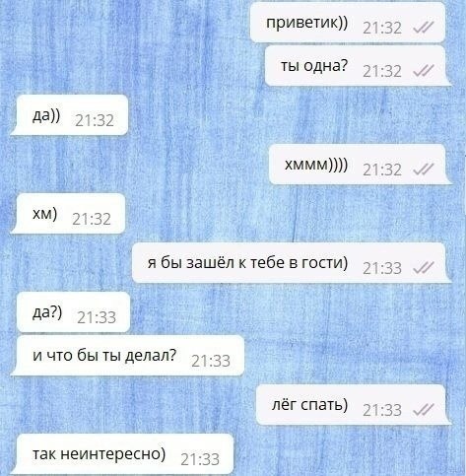Select the "я бы зашёл к тебе в гости)" message
This screenshot has width=466, height=476.
point(291,263)
